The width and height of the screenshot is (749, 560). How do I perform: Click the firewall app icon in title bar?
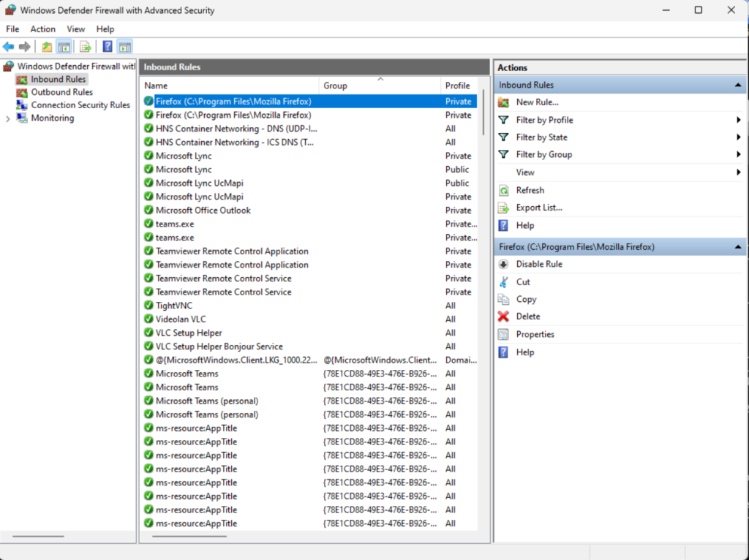(10, 10)
